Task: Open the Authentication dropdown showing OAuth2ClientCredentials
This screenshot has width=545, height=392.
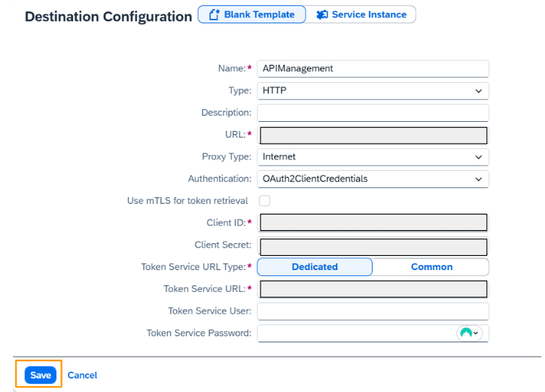Action: coord(373,179)
